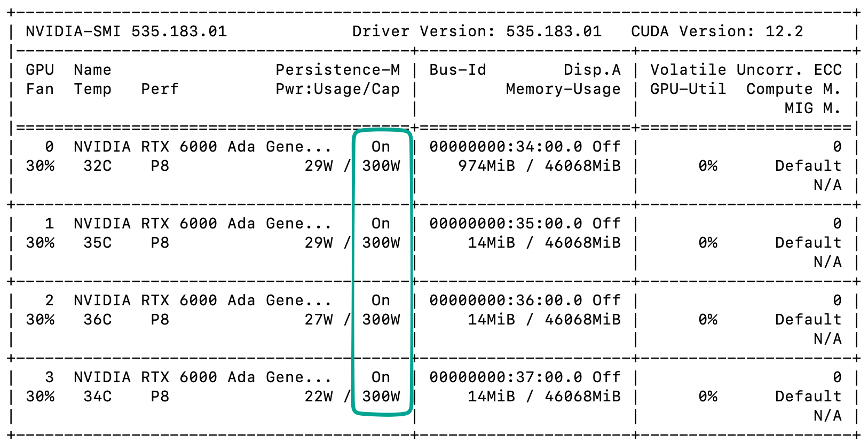This screenshot has height=443, width=868.
Task: Select bus ID 00000000:36:00.0
Action: pyautogui.click(x=506, y=300)
